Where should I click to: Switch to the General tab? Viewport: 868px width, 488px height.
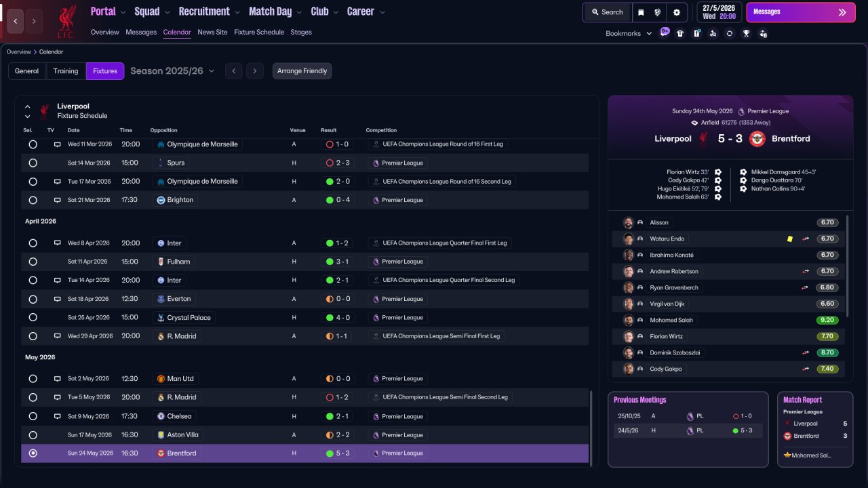click(x=27, y=71)
